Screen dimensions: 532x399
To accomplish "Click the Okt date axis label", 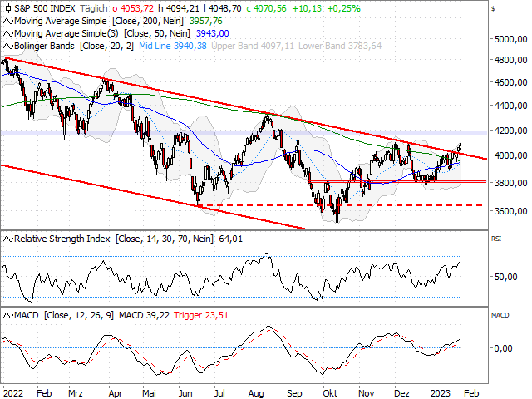I will tap(330, 393).
